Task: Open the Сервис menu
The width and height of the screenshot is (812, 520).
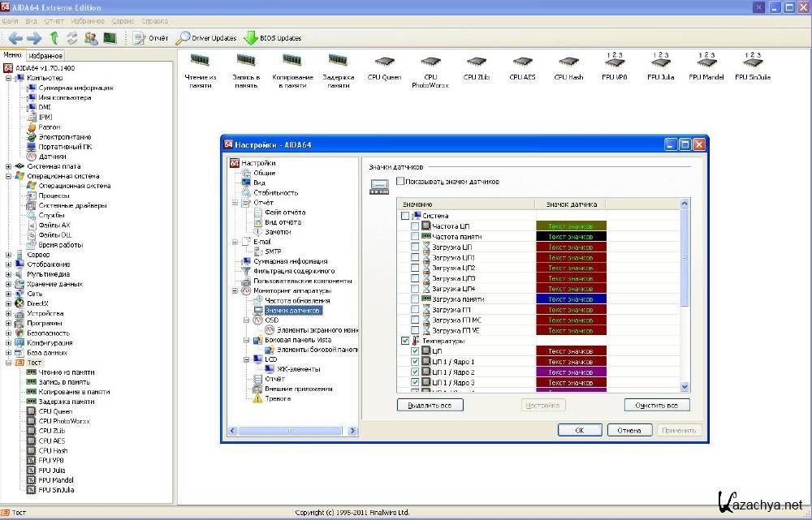Action: [x=123, y=20]
